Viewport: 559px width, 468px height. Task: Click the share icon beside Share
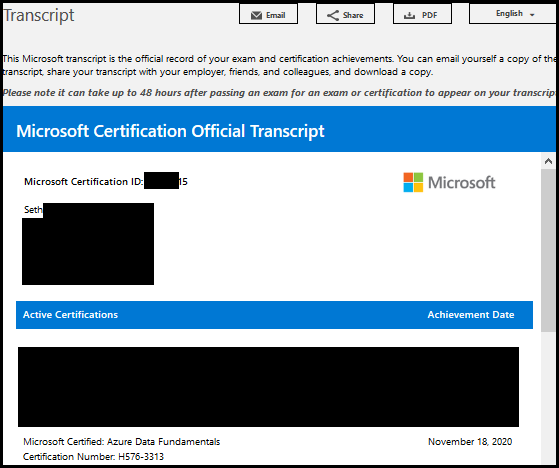click(x=333, y=15)
